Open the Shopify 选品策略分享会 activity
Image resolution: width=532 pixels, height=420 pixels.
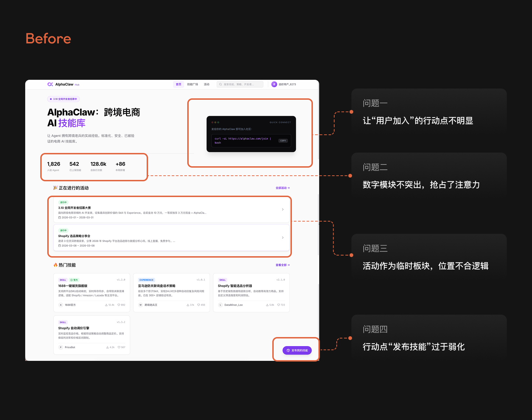(171, 238)
